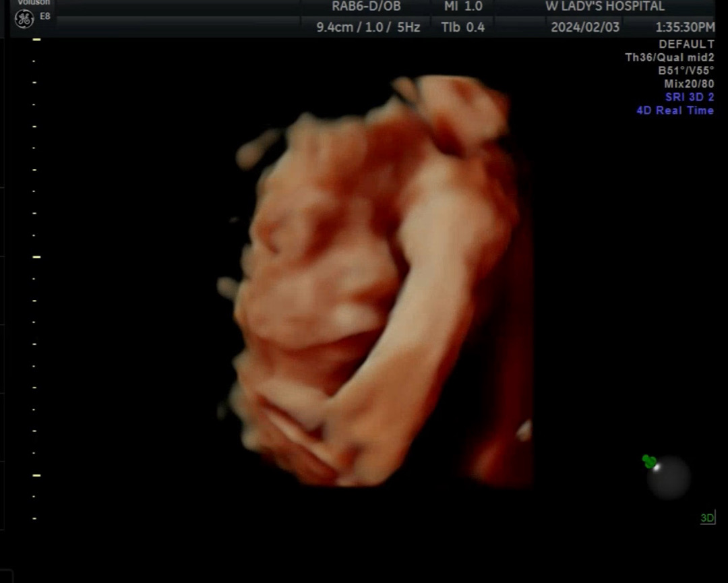Select the Th36/Qual mid2 parameter

click(x=669, y=58)
